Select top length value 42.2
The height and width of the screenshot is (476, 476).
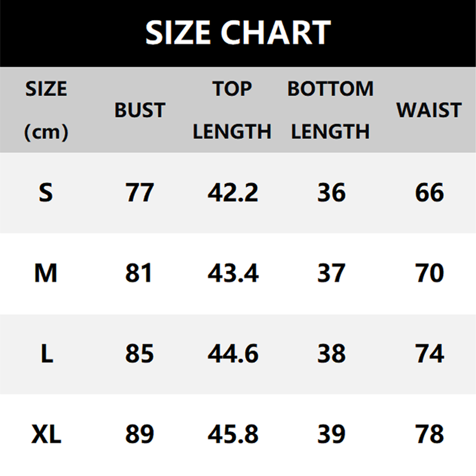click(233, 193)
